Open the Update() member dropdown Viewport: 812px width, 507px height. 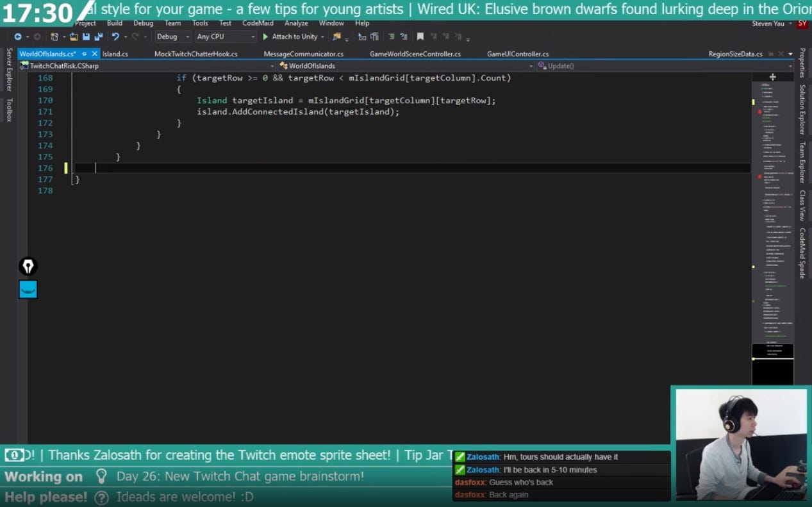[x=665, y=65]
